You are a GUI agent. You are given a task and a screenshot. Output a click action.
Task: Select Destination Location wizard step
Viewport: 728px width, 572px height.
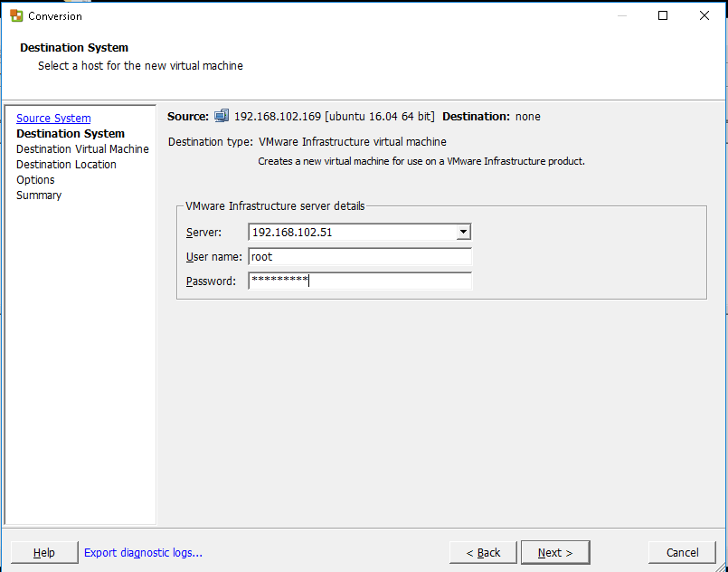(66, 164)
